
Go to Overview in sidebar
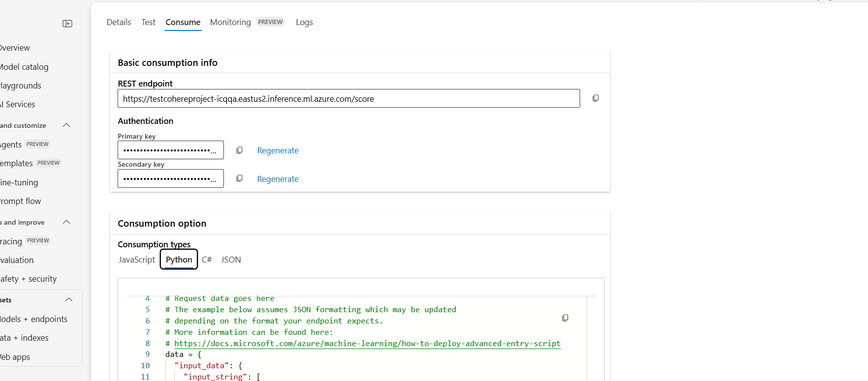click(x=15, y=48)
